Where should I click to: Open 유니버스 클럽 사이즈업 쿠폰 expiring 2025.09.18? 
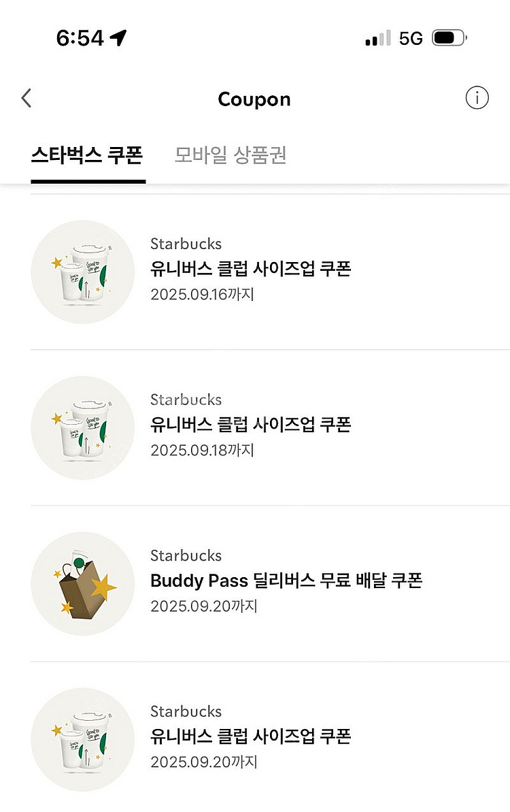[x=250, y=425]
